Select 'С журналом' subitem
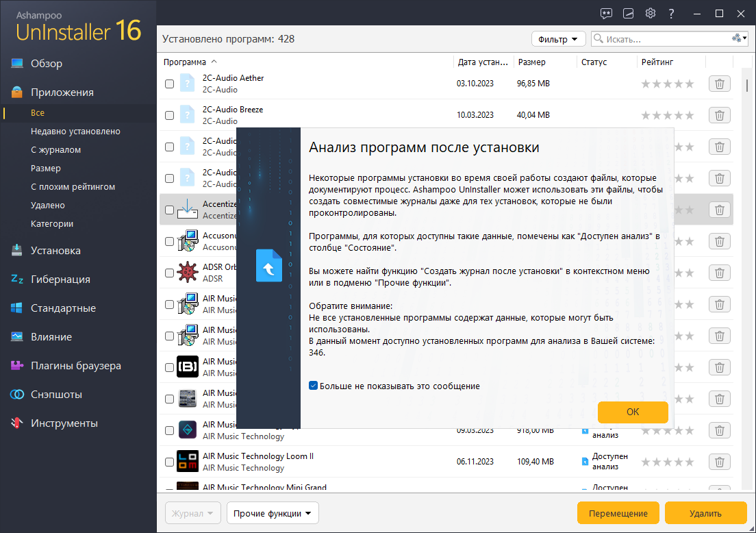The height and width of the screenshot is (533, 756). (x=56, y=149)
